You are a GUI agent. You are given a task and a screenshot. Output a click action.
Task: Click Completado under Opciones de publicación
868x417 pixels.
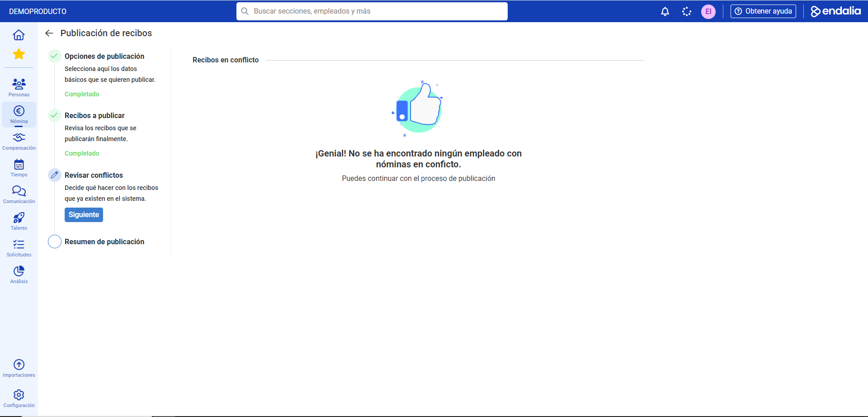82,94
